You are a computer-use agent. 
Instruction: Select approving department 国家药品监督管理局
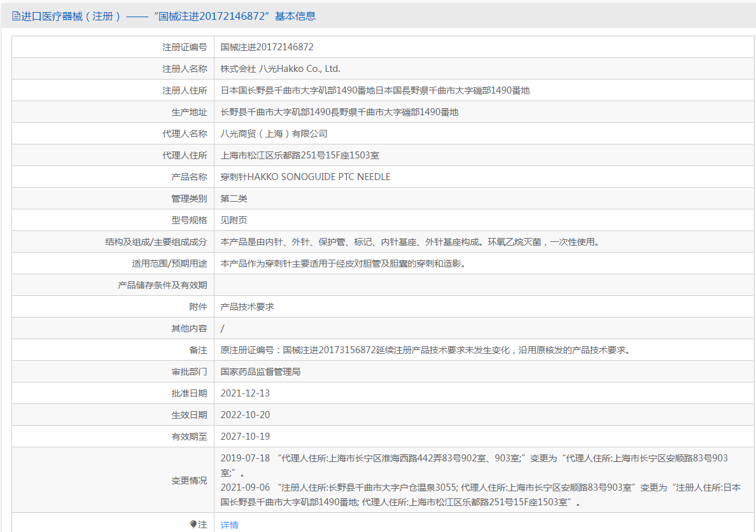[260, 372]
